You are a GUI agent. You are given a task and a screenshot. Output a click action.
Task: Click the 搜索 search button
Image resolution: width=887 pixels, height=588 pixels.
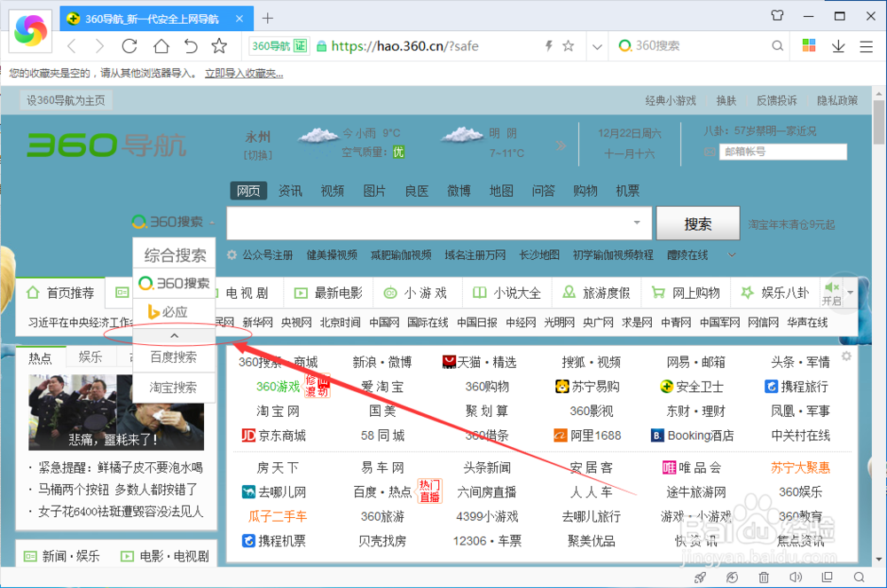click(697, 223)
